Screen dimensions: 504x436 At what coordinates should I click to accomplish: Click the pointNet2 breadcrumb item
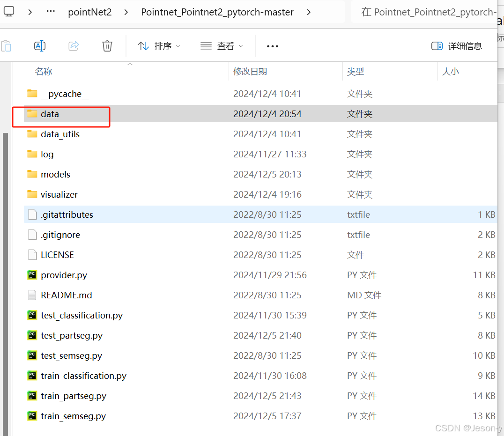tap(90, 12)
